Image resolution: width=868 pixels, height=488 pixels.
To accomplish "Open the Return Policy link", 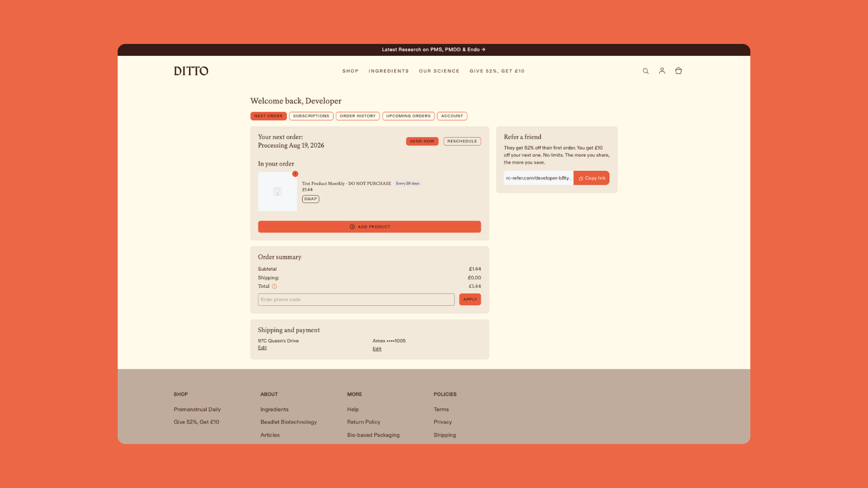I will click(364, 422).
